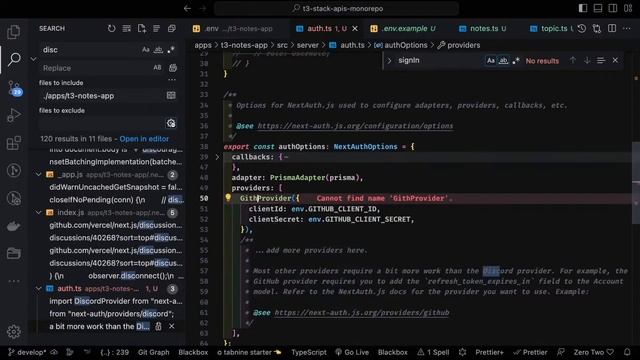Toggle Use Regular Expression in search panel
640x360 pixels.
tap(171, 49)
